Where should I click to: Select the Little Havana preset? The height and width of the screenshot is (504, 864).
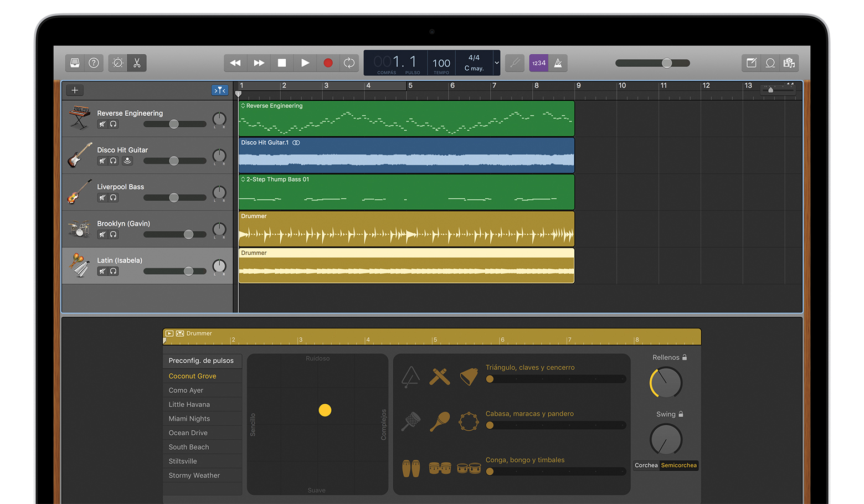tap(189, 405)
